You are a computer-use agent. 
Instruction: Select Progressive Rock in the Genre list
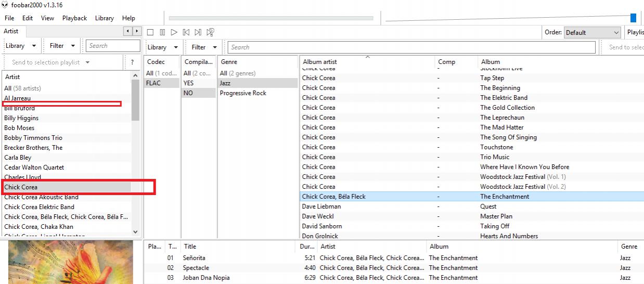point(242,93)
